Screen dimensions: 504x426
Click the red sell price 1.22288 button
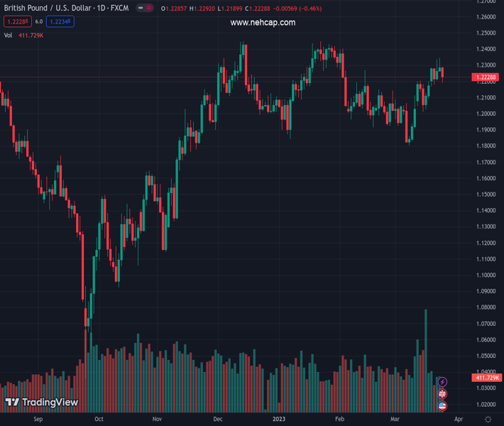click(x=16, y=22)
